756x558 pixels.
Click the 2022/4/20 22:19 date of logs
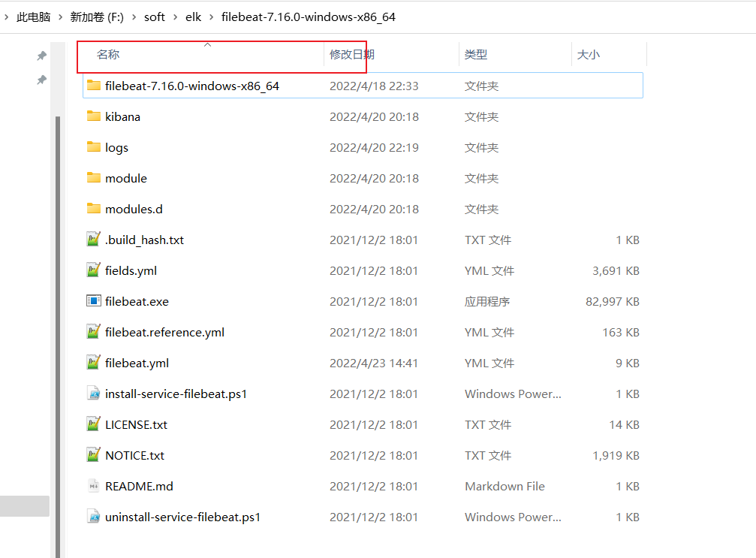pyautogui.click(x=374, y=148)
